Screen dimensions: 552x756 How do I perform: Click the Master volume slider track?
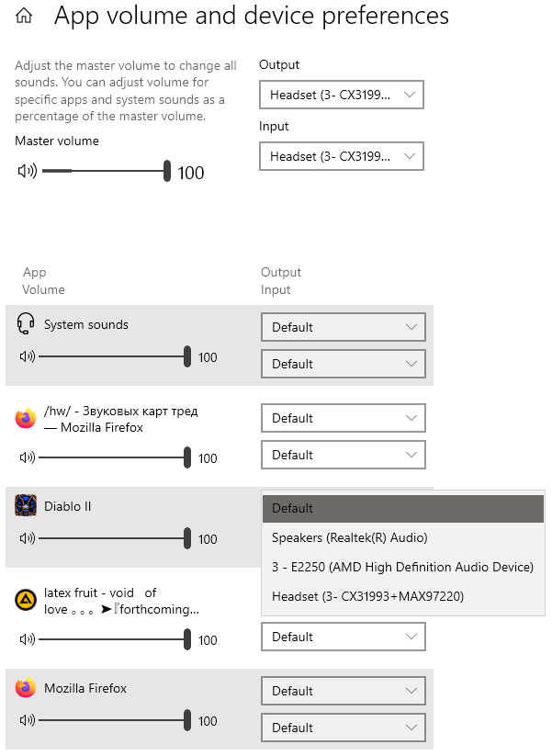[103, 172]
